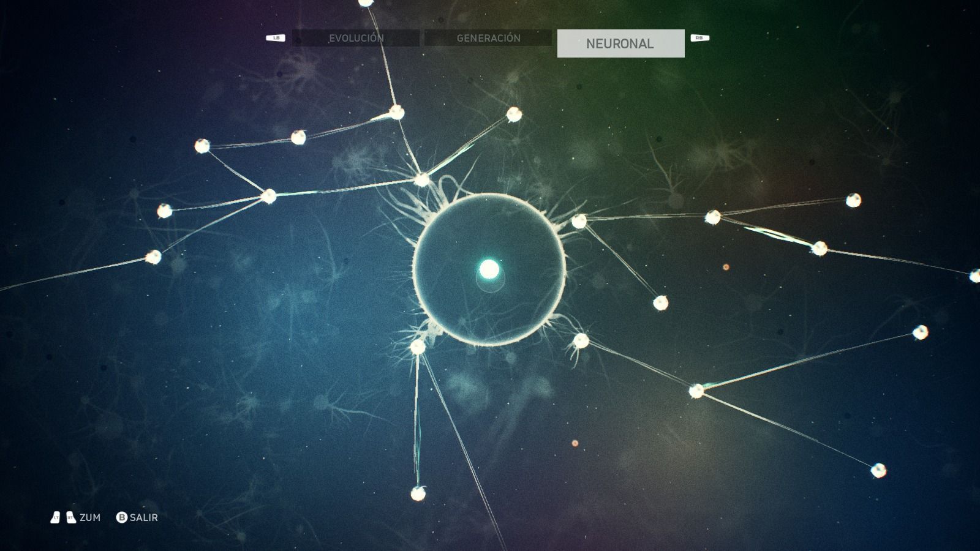
Task: Click the RT trigger icon next to Zum
Action: pos(71,518)
